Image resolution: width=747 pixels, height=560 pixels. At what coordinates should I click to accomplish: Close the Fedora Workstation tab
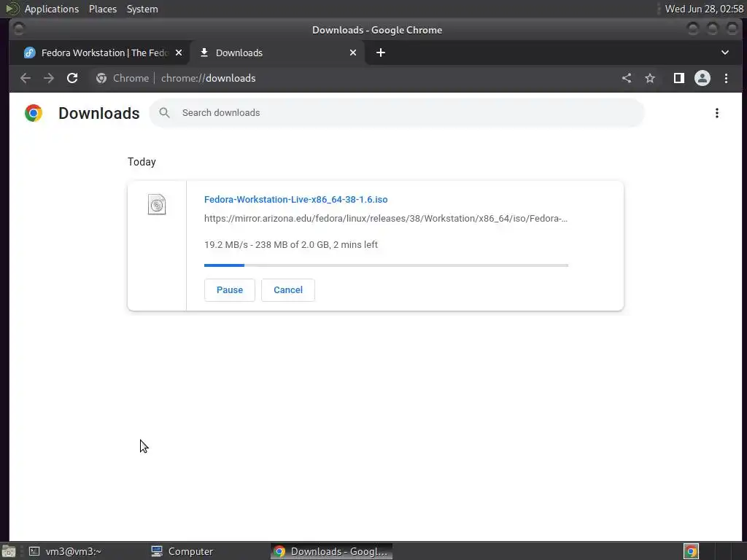[179, 52]
